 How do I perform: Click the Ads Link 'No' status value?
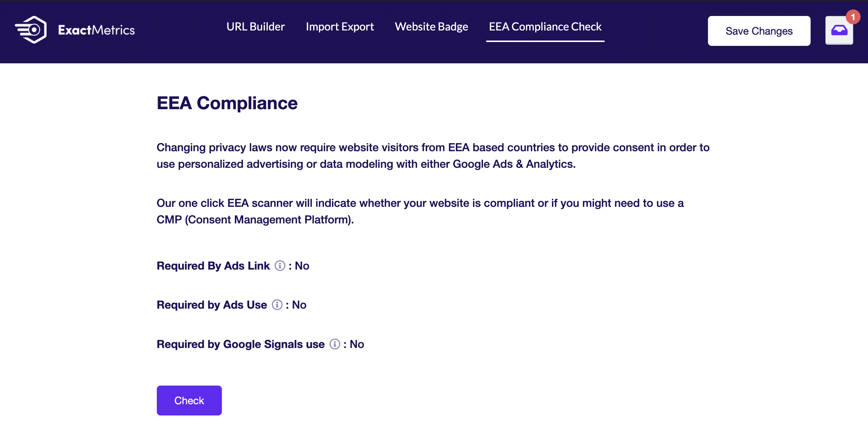coord(302,265)
